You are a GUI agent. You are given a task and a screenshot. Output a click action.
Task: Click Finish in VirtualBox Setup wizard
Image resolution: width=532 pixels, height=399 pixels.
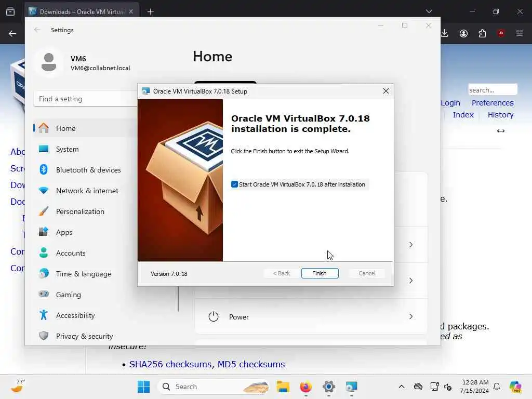coord(320,273)
